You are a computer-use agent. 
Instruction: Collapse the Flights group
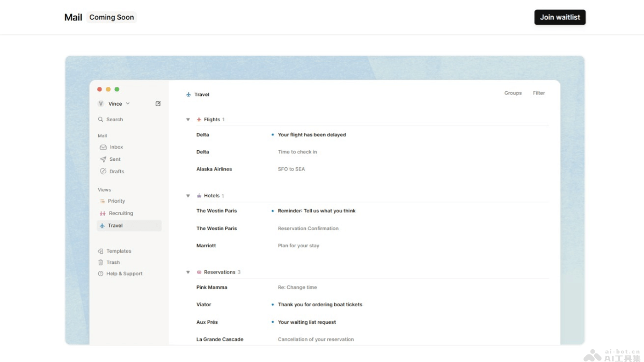point(188,119)
